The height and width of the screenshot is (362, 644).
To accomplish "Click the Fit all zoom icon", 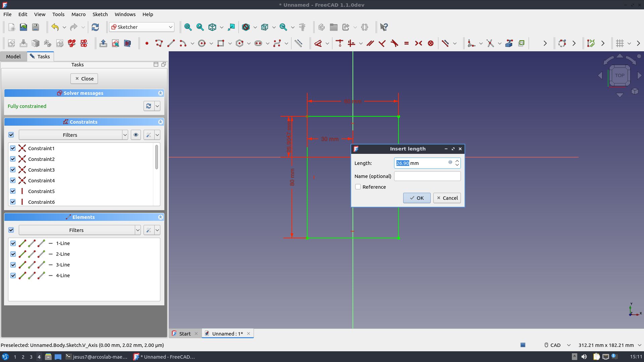I will pyautogui.click(x=188, y=27).
